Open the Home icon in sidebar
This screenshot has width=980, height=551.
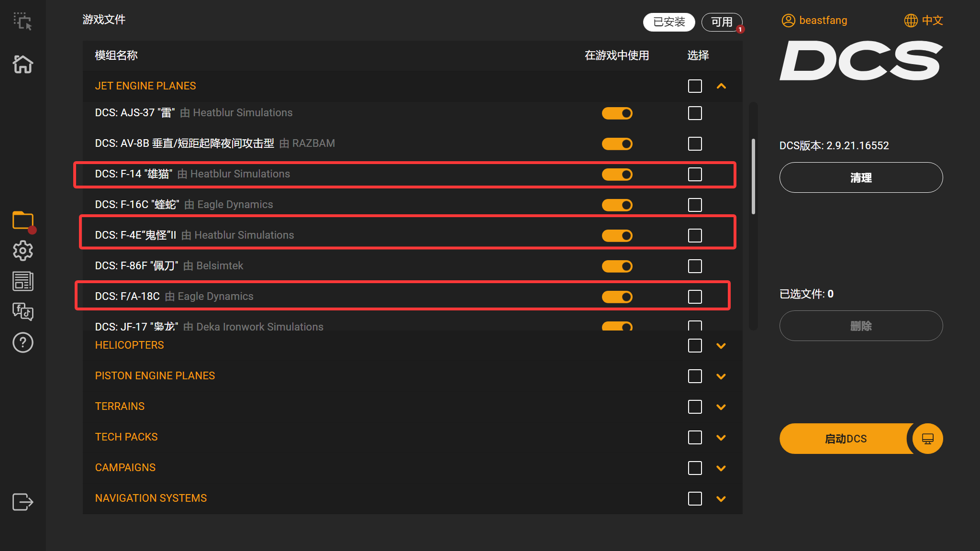point(22,64)
